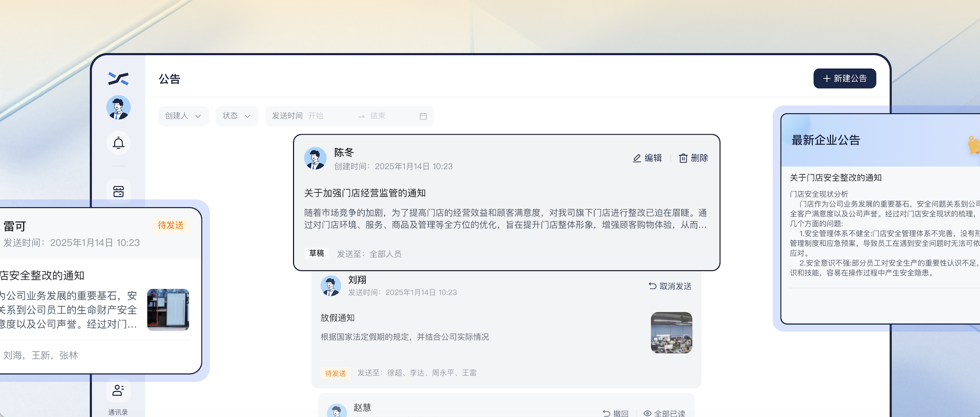Viewport: 980px width, 417px height.
Task: Click the 待发送 tag on 刘翔's card
Action: pos(335,373)
